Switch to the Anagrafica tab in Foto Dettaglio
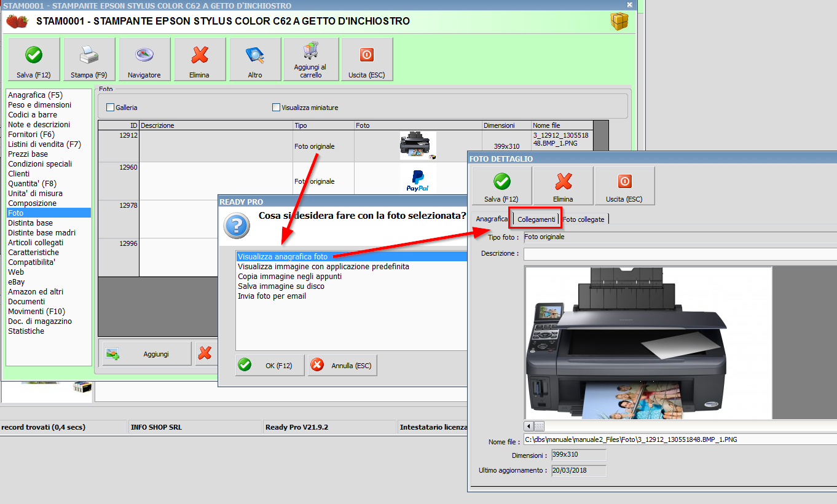Image resolution: width=837 pixels, height=504 pixels. [x=492, y=219]
